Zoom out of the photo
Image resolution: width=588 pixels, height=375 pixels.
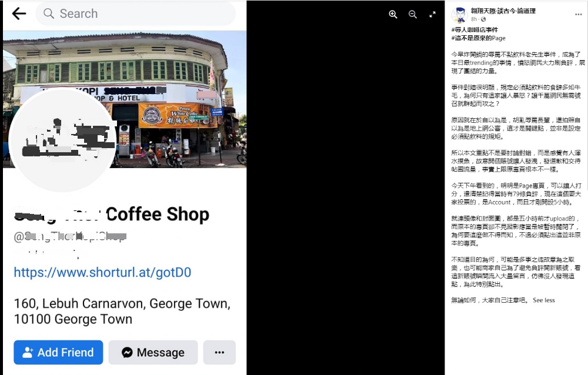[x=413, y=15]
